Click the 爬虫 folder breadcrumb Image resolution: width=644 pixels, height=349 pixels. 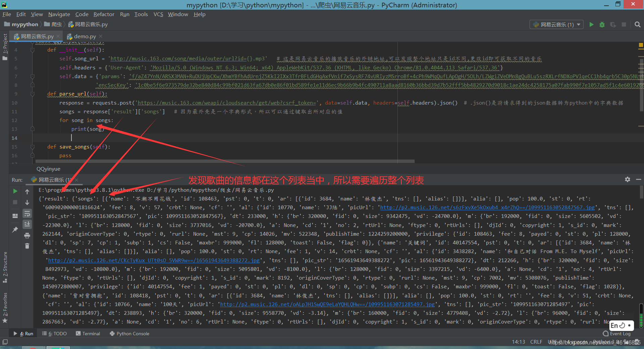click(53, 24)
